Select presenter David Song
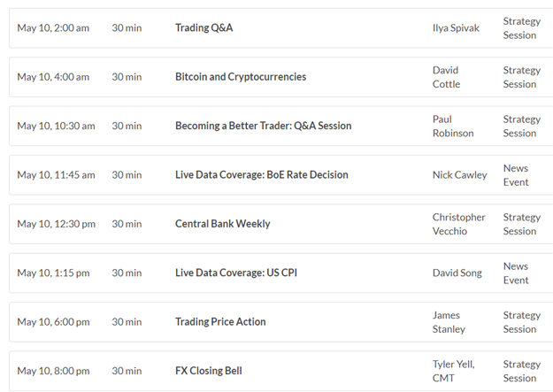The width and height of the screenshot is (553, 392). click(x=457, y=273)
